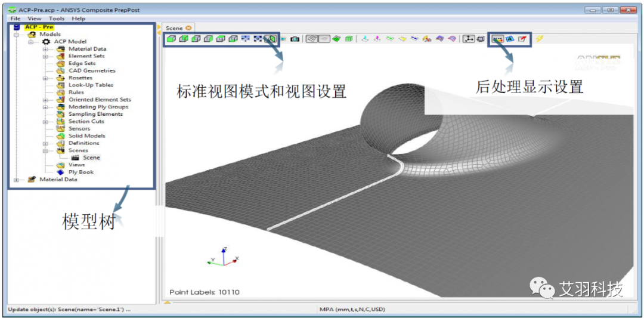
Task: Click the 'Update object(s): Scene' status message
Action: (x=69, y=310)
